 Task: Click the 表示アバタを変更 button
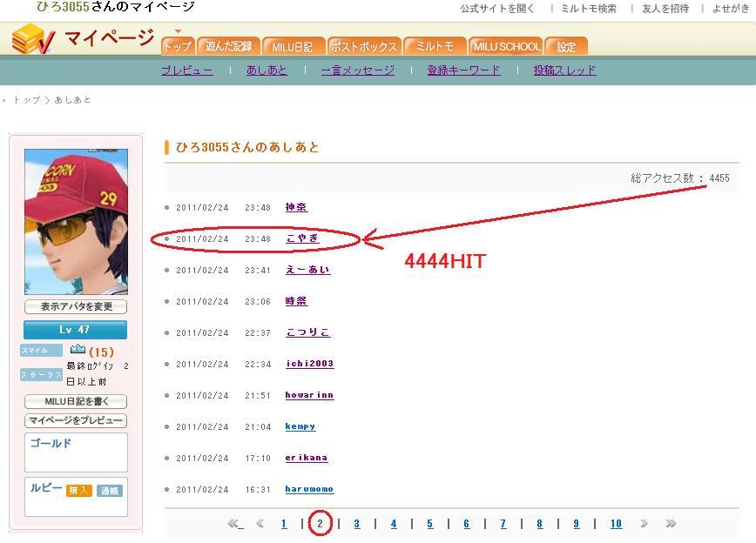pos(76,307)
